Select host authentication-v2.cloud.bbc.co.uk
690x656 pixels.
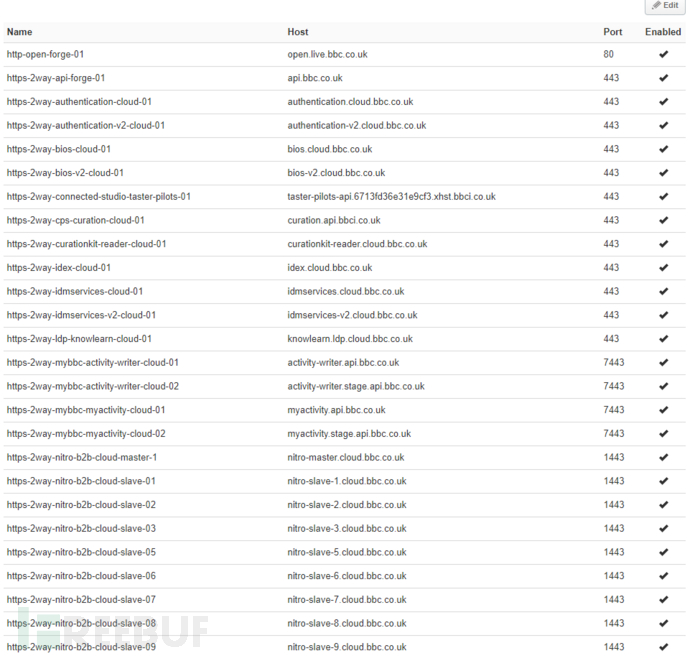click(357, 125)
